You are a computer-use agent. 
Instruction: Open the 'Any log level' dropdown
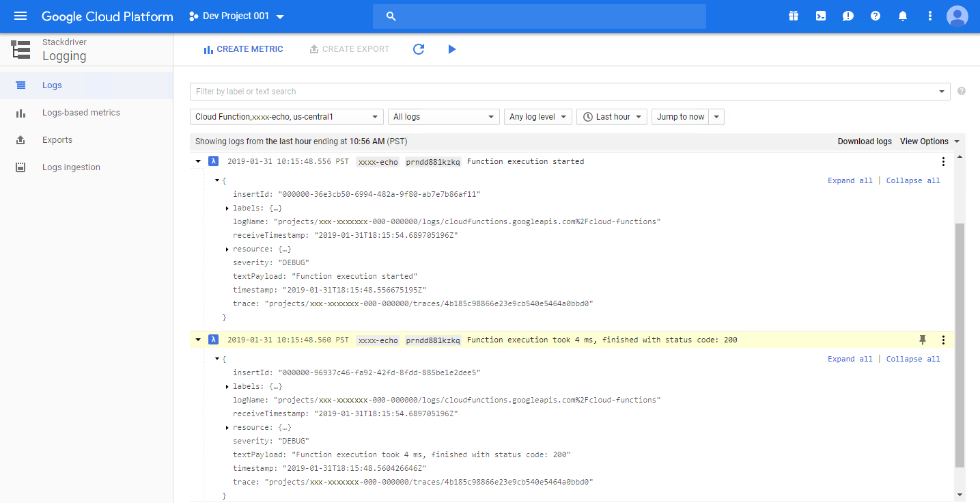537,117
